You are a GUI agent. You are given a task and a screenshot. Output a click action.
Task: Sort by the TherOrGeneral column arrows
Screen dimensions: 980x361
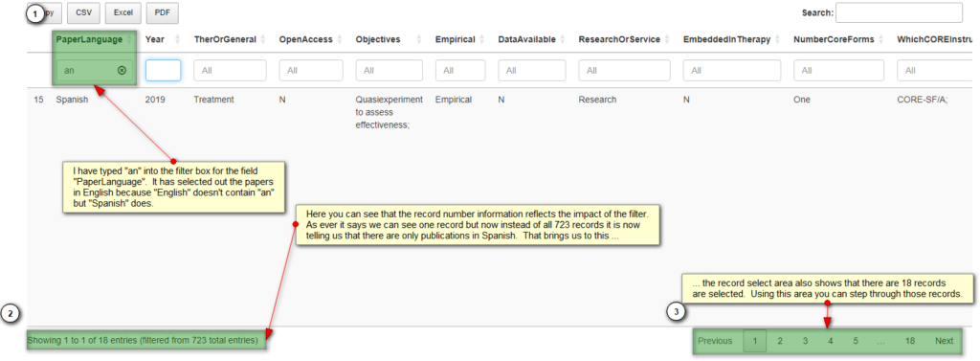[x=264, y=39]
